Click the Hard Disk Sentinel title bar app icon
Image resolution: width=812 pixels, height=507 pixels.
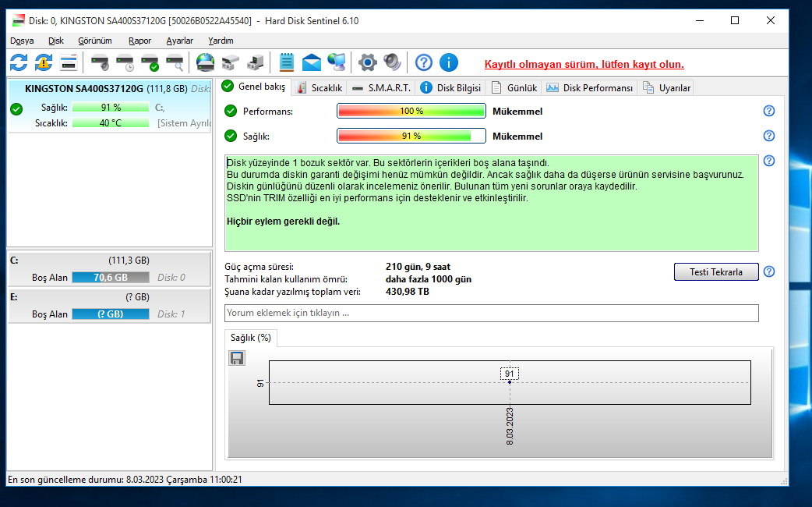pos(19,21)
